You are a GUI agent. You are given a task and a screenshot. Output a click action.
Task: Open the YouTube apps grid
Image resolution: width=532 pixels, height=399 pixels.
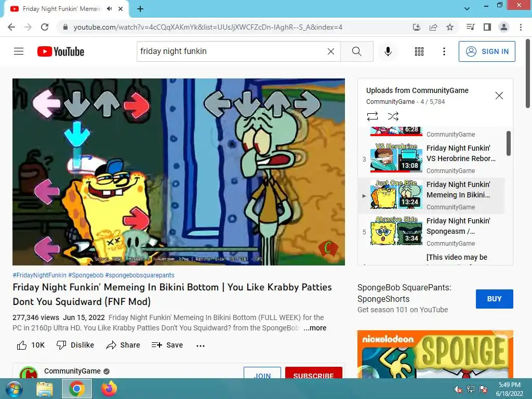coord(419,51)
